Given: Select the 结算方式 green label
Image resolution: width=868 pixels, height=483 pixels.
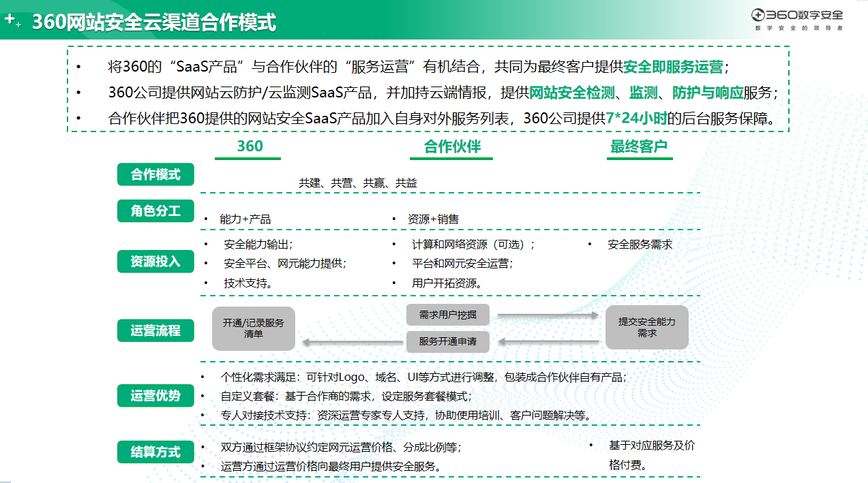Looking at the screenshot, I should [x=155, y=452].
